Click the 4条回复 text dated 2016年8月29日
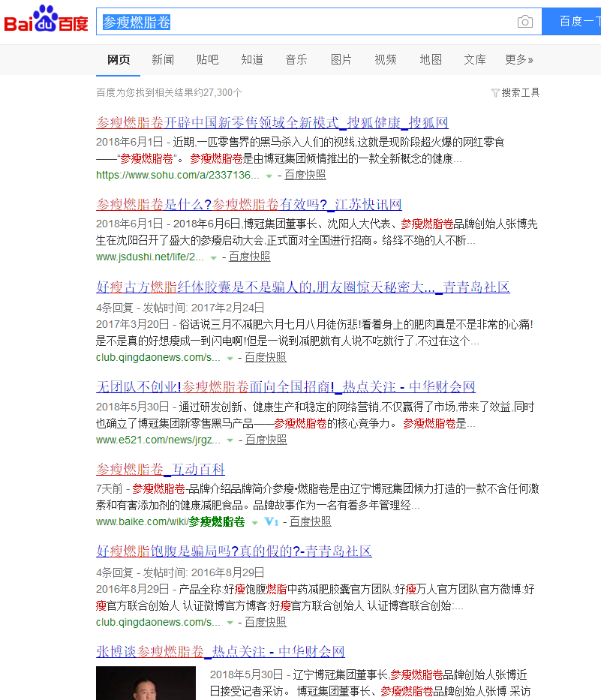The height and width of the screenshot is (700, 601). [x=115, y=572]
